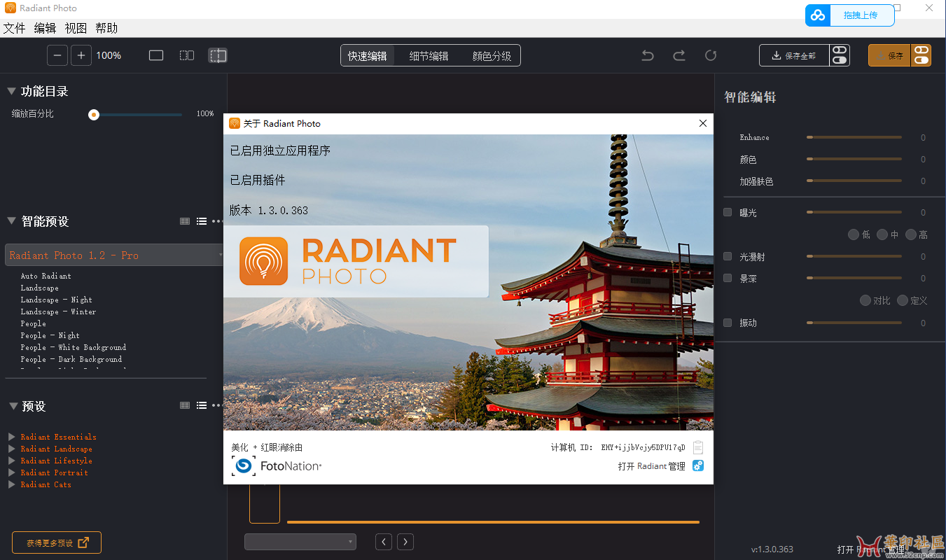Screen dimensions: 946x560
Task: Select the Auto Radiant smart preset
Action: 46,276
